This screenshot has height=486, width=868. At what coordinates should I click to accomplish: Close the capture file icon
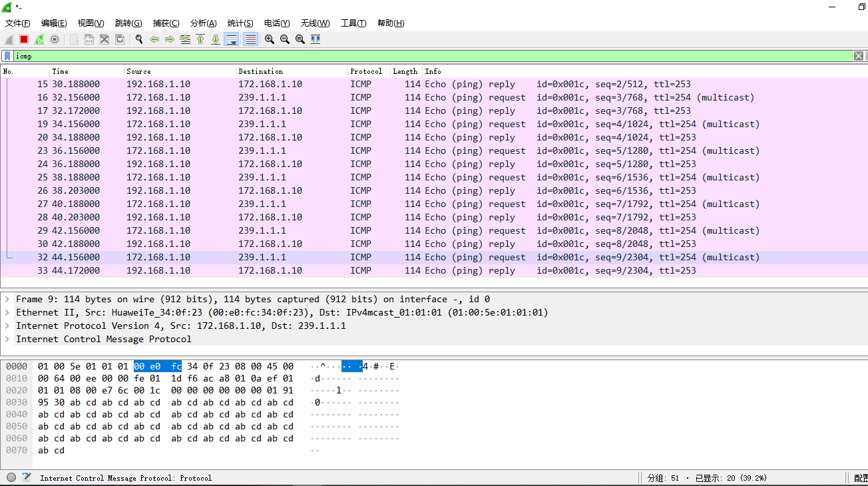[105, 39]
